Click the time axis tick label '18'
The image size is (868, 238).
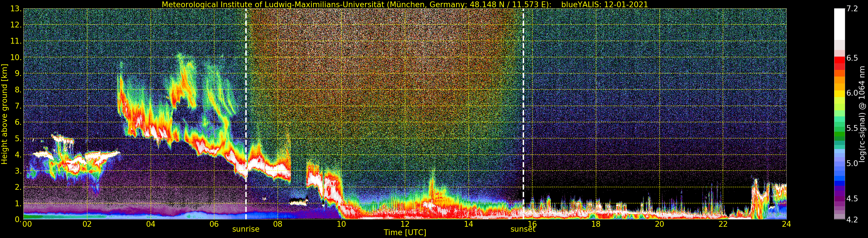[x=596, y=224]
